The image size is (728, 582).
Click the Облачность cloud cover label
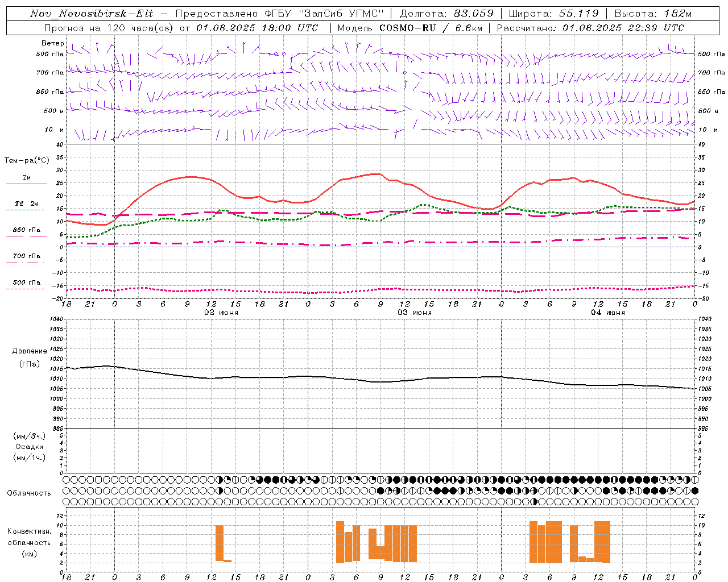(29, 493)
